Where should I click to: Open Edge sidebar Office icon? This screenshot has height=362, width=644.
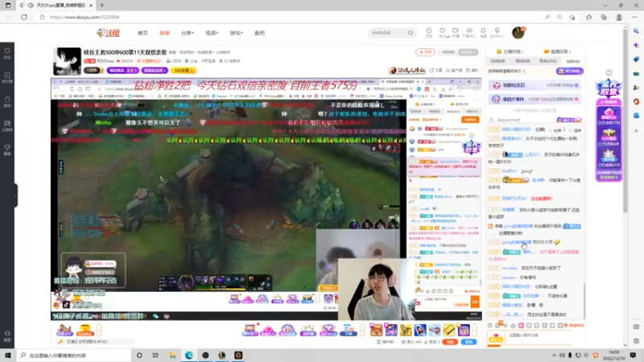pos(636,101)
